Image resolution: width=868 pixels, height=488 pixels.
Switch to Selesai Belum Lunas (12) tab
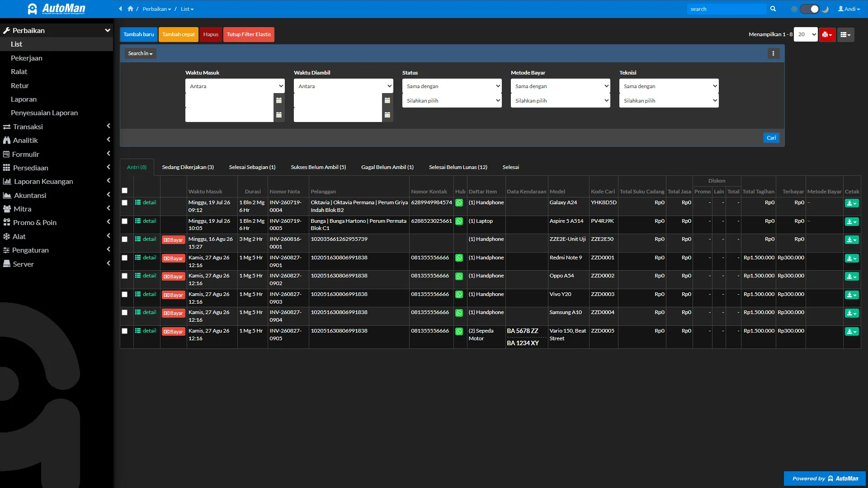[458, 167]
